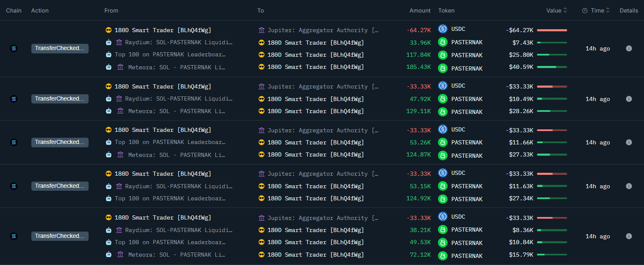Click the TransferChecked badge for the 185.43K PASTERNAK transaction
644x265 pixels.
[60, 48]
